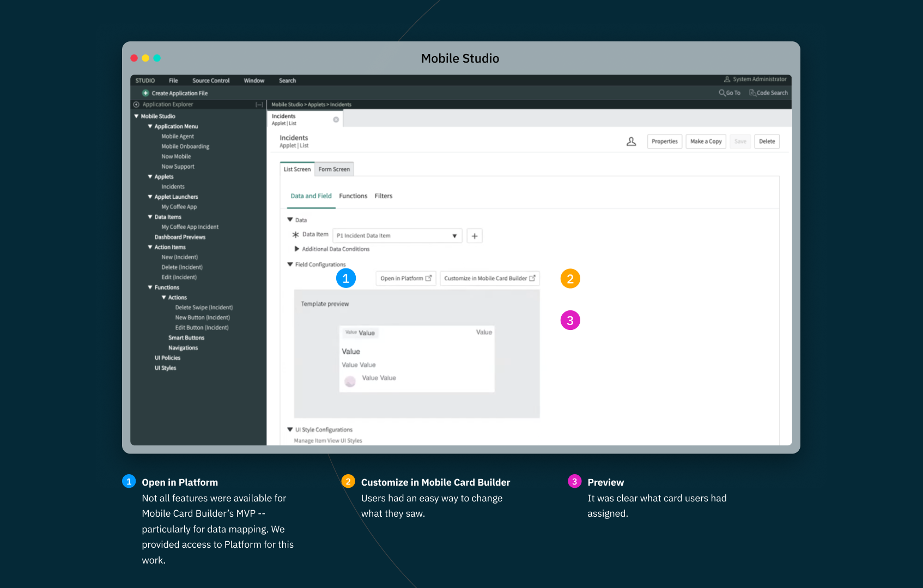Open the Window menu
Viewport: 923px width, 588px height.
[254, 81]
